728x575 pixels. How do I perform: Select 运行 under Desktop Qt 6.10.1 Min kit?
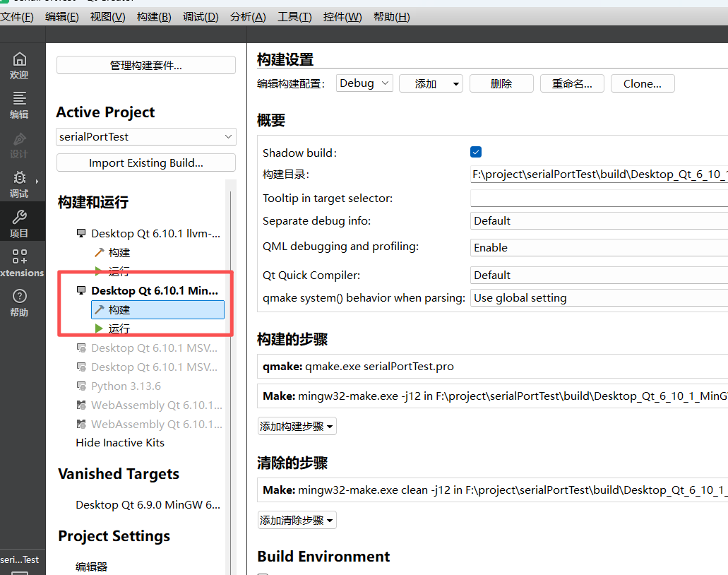tap(119, 329)
